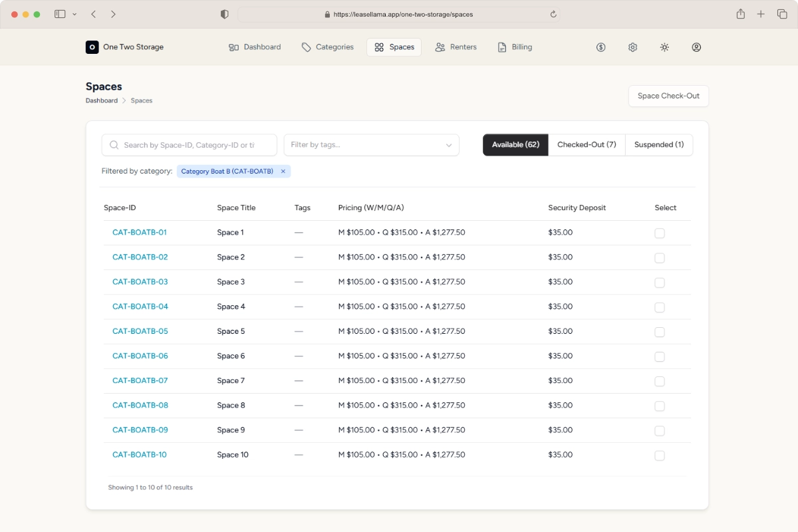Select checkbox for CAT-BOATB-06
Viewport: 798px width, 532px height.
tap(660, 356)
